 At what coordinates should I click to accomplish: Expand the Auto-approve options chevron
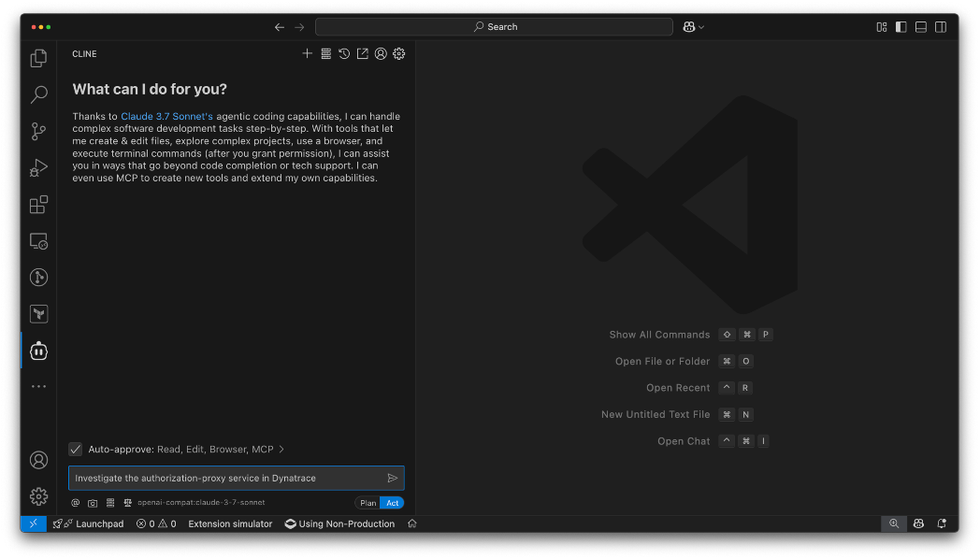coord(281,450)
